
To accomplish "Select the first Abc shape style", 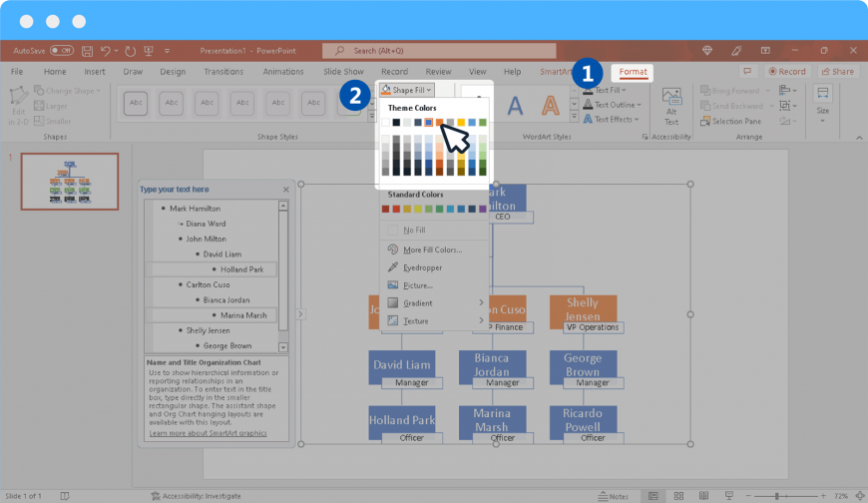I will [136, 103].
